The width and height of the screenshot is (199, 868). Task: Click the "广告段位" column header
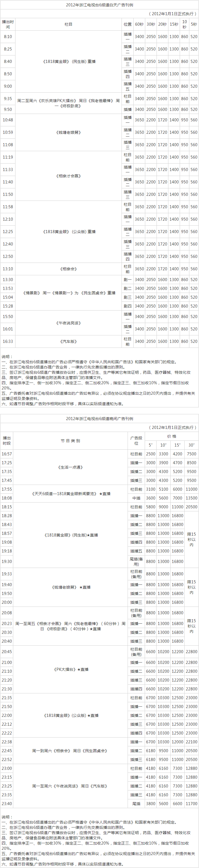136,441
